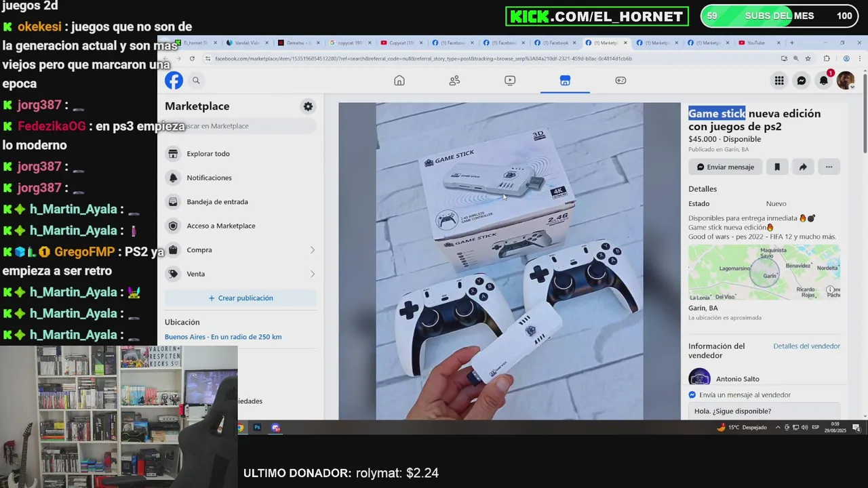Open a new browser tab with plus
The height and width of the screenshot is (488, 868).
coord(791,43)
